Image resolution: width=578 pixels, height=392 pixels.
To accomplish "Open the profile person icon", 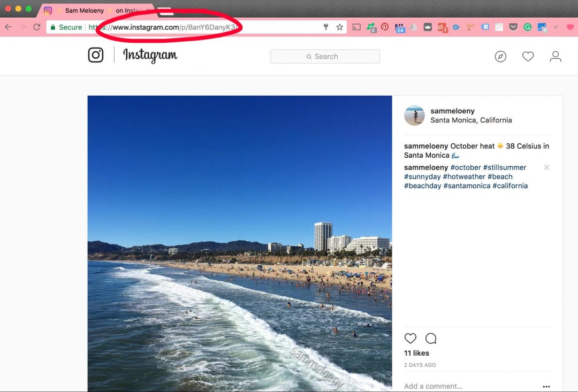I will pos(556,56).
